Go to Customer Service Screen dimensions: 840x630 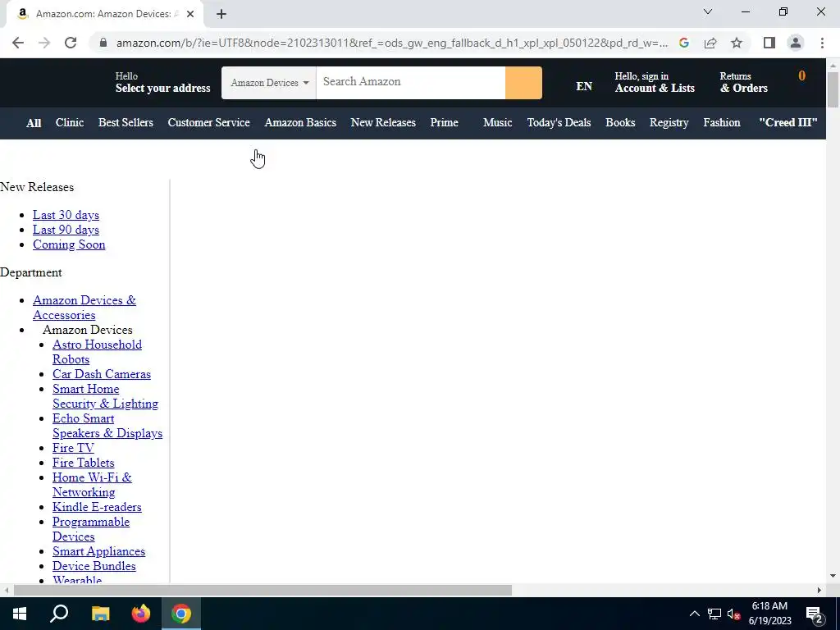pyautogui.click(x=209, y=123)
